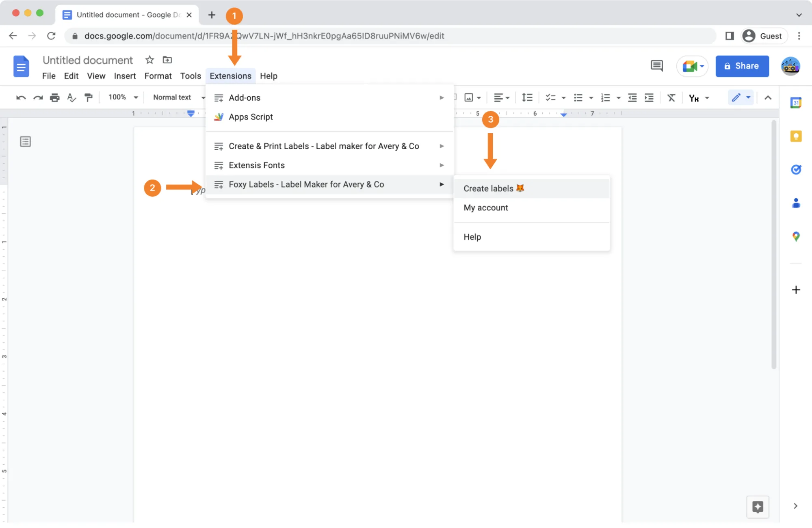The image size is (812, 528).
Task: Star the Untitled document
Action: tap(149, 60)
